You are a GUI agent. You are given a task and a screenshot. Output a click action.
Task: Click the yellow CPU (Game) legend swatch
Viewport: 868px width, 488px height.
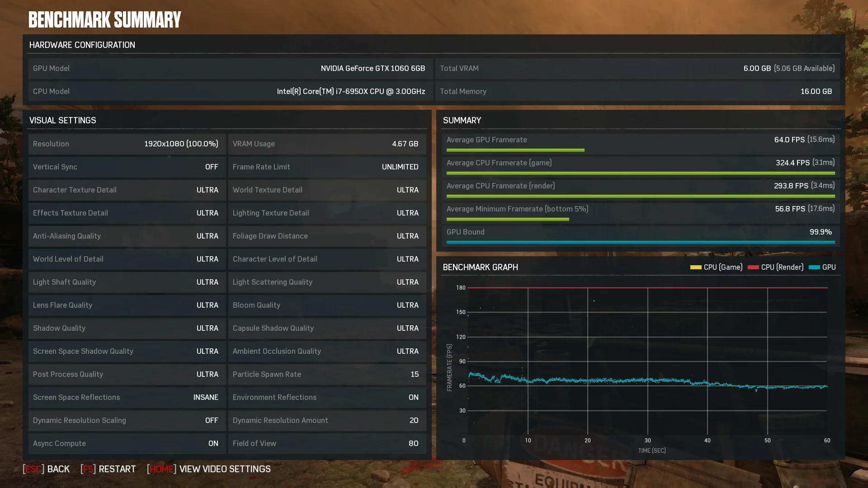pyautogui.click(x=696, y=267)
